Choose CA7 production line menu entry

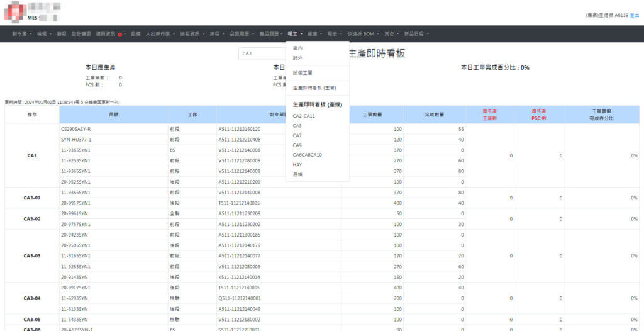click(x=297, y=135)
